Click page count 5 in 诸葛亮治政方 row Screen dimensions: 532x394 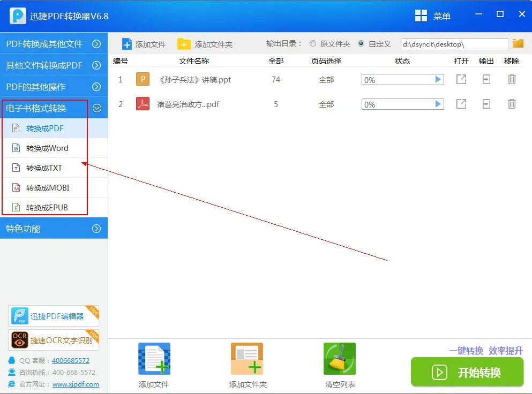(276, 104)
